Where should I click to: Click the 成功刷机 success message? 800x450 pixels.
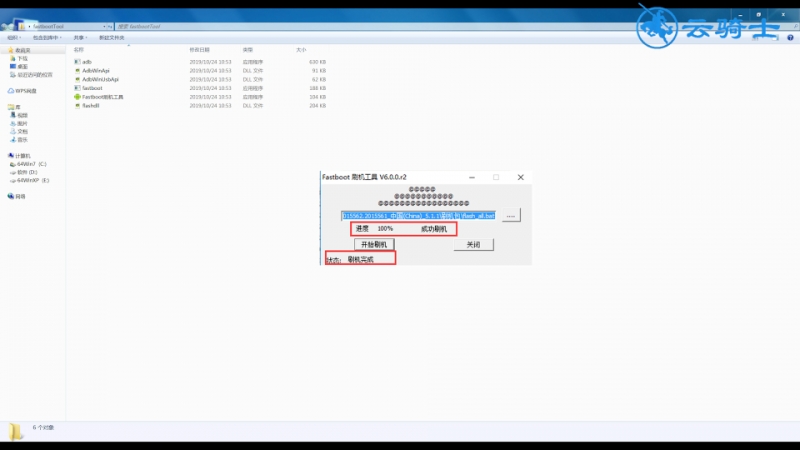pyautogui.click(x=434, y=229)
